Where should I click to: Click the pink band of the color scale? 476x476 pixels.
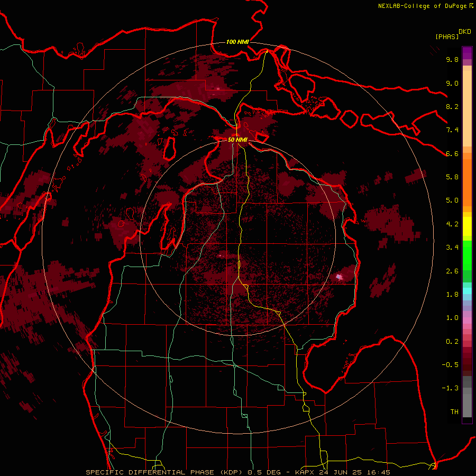tap(467, 321)
